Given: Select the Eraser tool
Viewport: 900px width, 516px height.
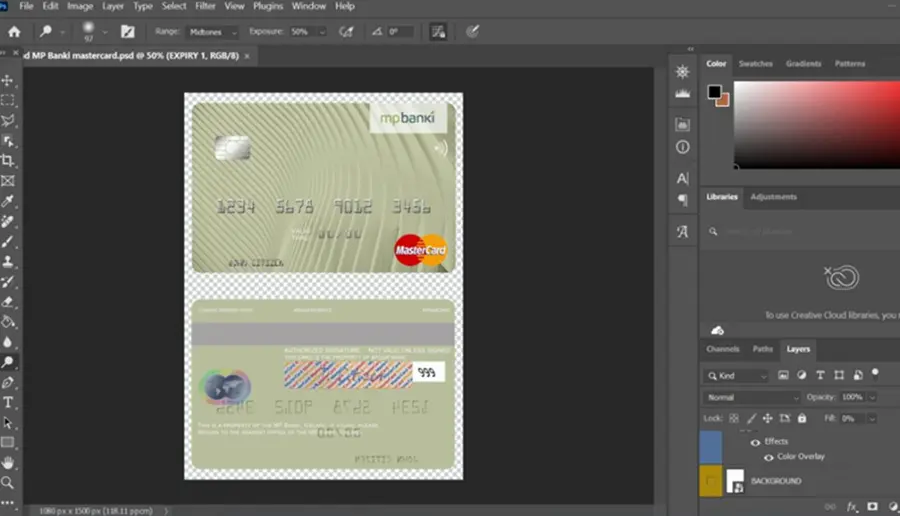Looking at the screenshot, I should [x=7, y=302].
